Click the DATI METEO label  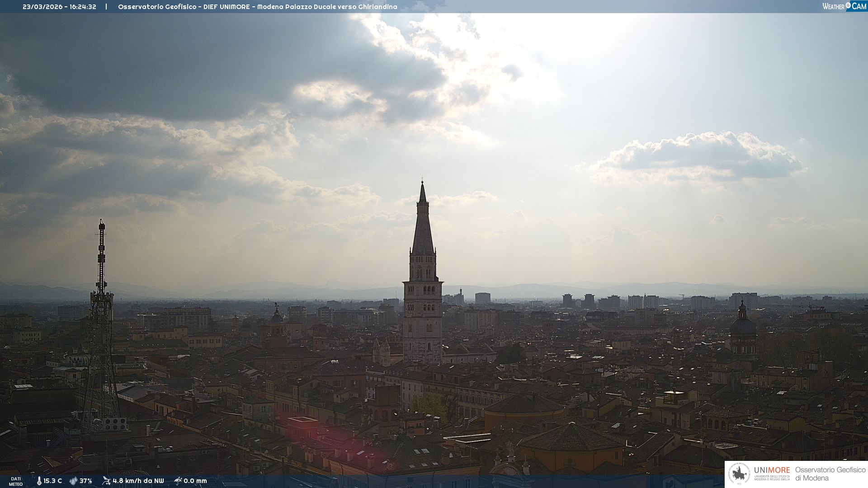[16, 481]
